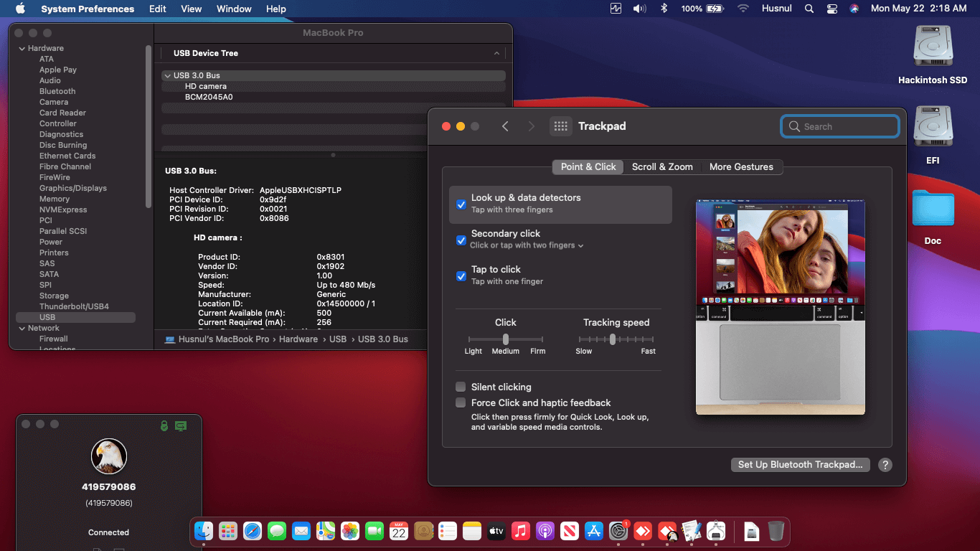Open the Doc folder on desktop
Screen dimensions: 980x551
pyautogui.click(x=933, y=209)
